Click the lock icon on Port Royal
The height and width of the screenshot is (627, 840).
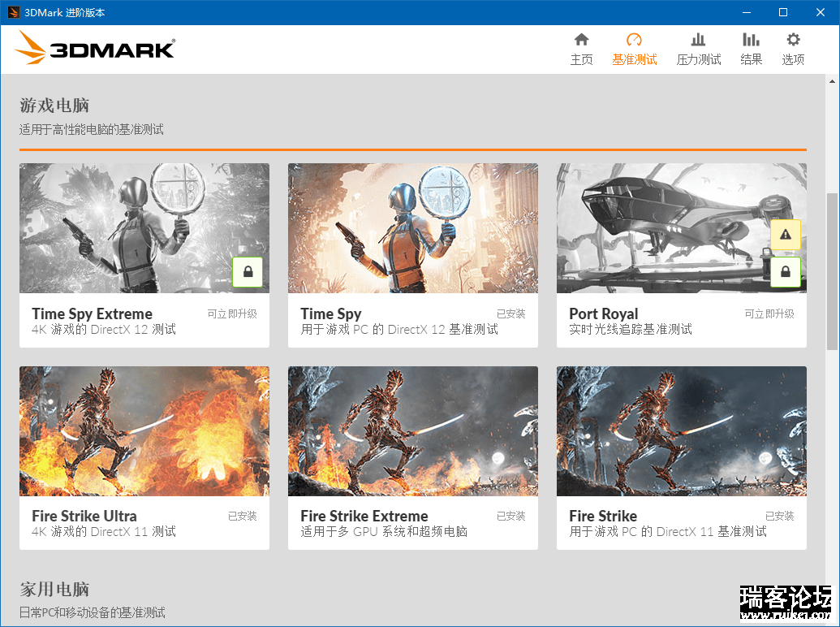(786, 272)
